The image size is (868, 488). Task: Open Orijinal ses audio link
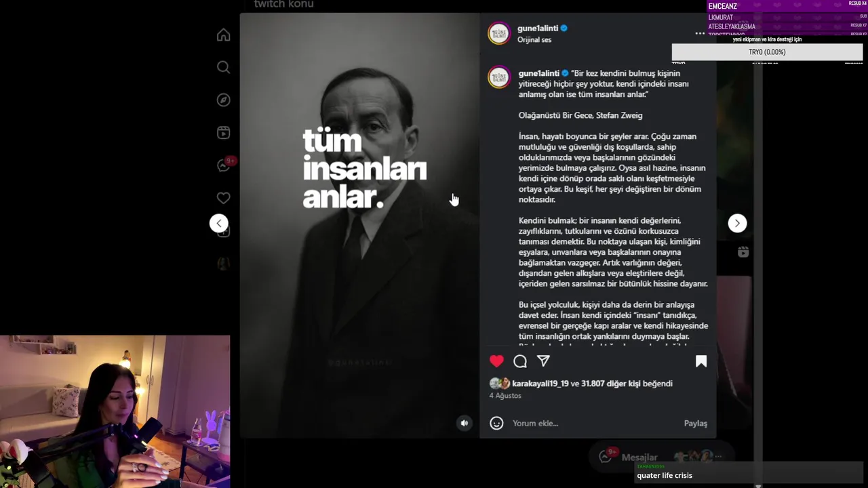534,40
